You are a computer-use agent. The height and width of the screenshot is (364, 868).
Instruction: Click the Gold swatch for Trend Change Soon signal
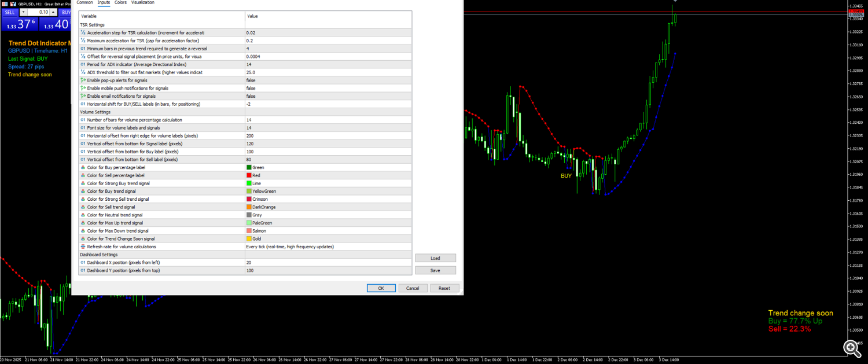click(249, 238)
